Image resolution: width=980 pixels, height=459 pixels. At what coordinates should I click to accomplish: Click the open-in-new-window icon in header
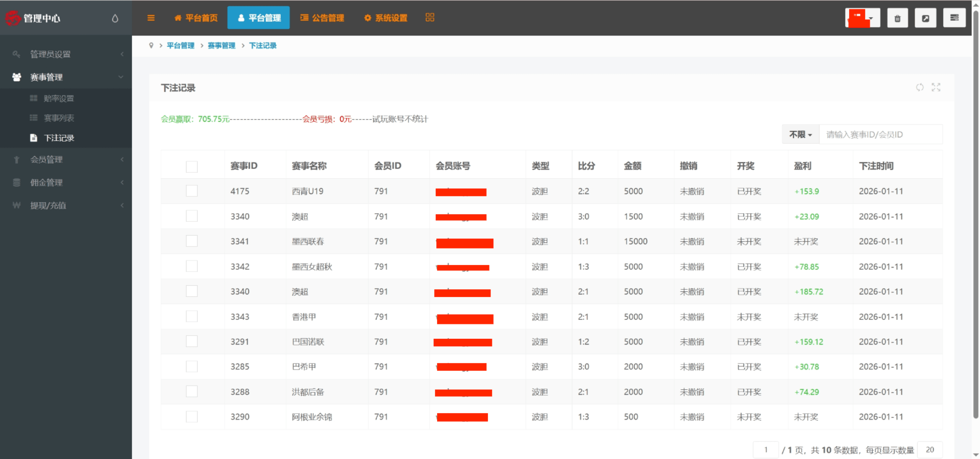coord(925,18)
